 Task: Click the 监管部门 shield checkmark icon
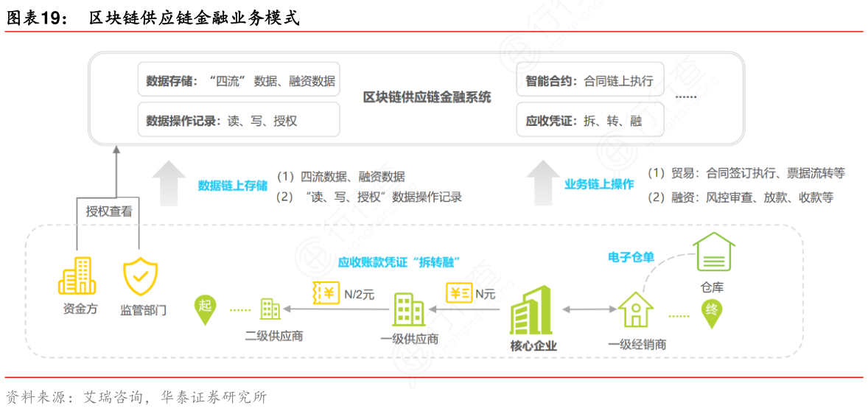[x=141, y=278]
